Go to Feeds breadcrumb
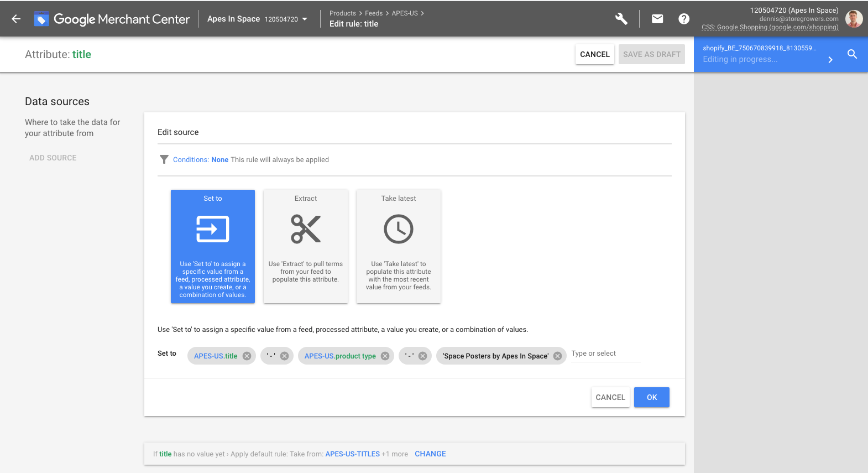The image size is (868, 473). (x=374, y=13)
